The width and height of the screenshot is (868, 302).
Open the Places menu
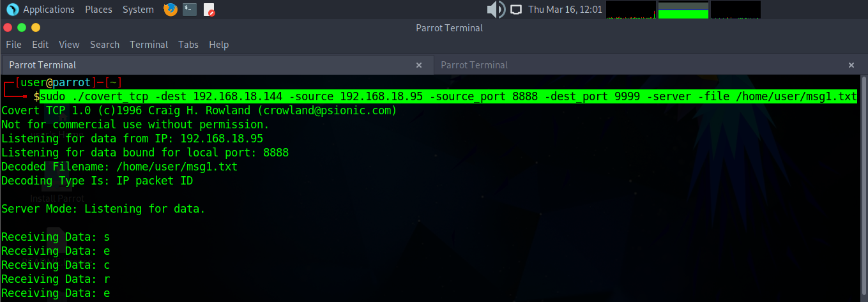[x=98, y=10]
